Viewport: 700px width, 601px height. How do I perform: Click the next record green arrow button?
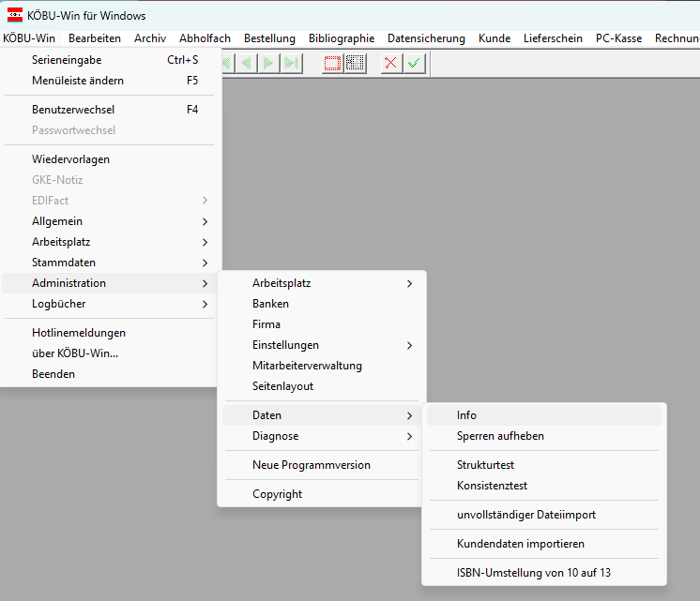click(268, 64)
